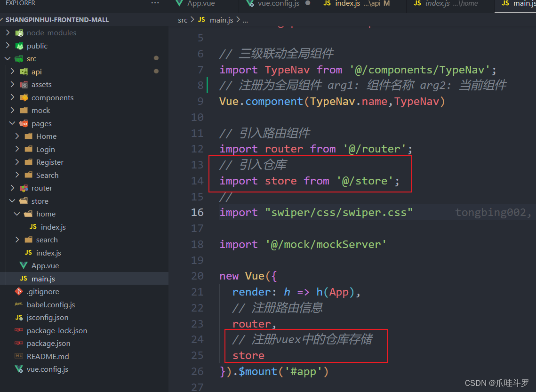The width and height of the screenshot is (536, 392).
Task: Open babel.config.js file
Action: [51, 304]
